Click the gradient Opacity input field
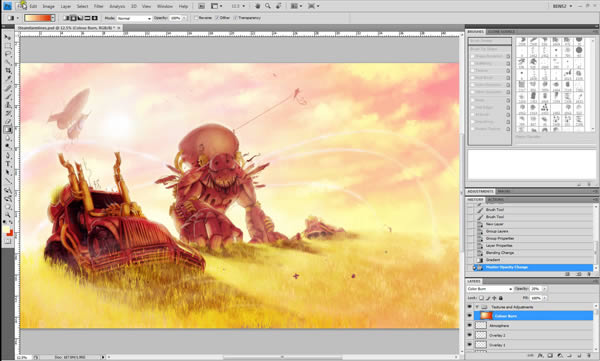Viewport: 600px width, 361px height. [176, 18]
